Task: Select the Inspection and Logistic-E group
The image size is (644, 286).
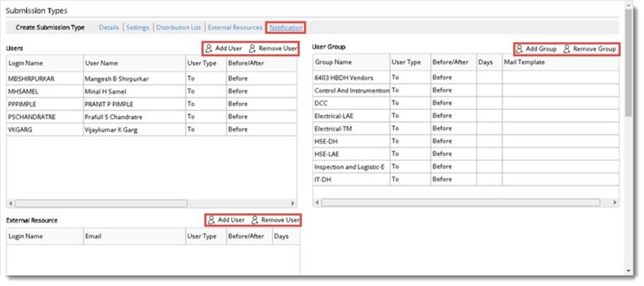Action: point(466,166)
